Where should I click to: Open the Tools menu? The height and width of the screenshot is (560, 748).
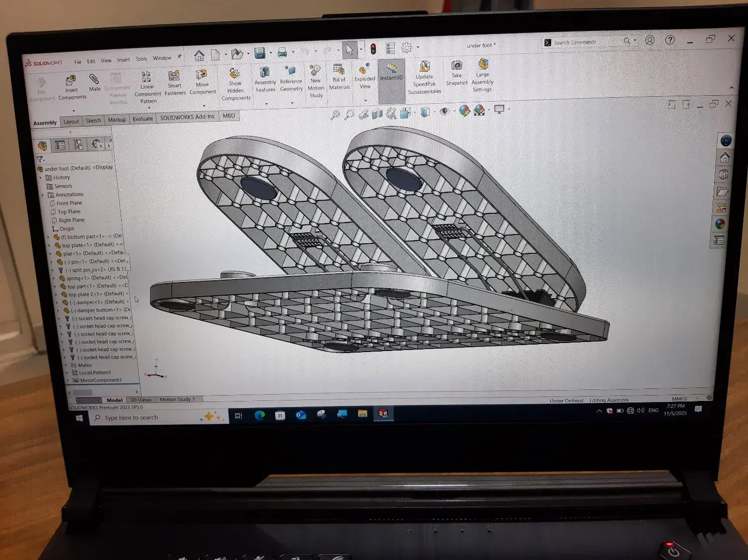click(142, 59)
